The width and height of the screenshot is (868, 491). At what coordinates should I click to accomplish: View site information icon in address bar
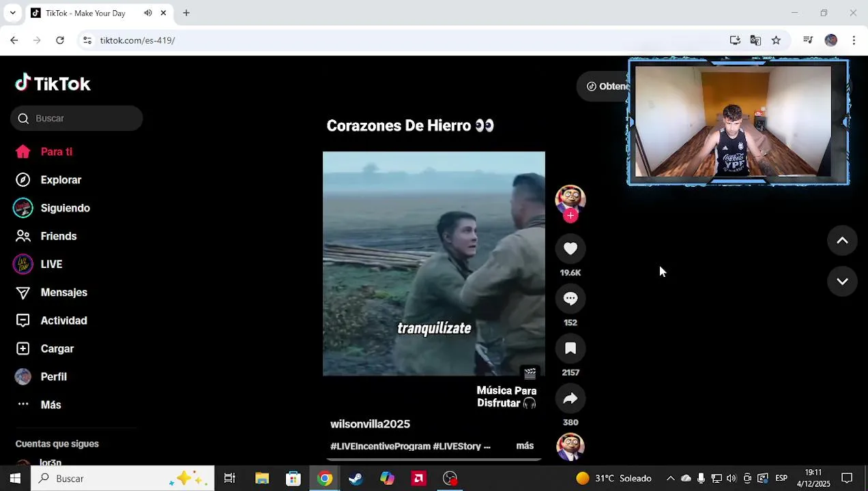point(87,40)
